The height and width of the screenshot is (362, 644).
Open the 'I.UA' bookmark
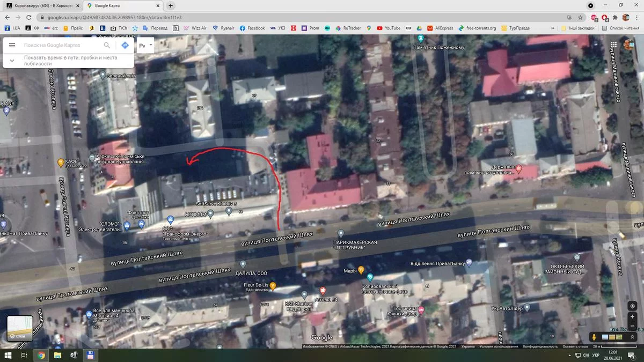(x=12, y=28)
